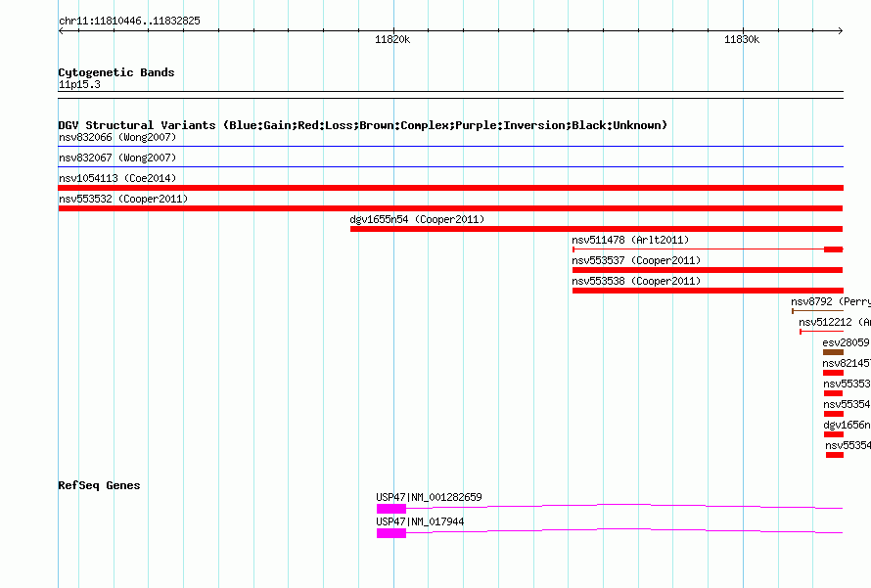Select the esv28059 variant label
Image resolution: width=871 pixels, height=588 pixels.
coord(846,342)
